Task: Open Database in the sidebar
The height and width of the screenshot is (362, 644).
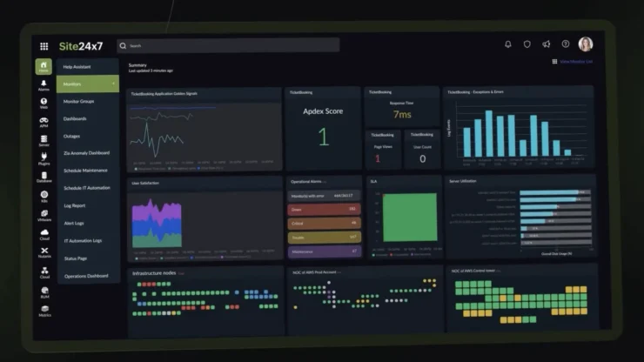Action: click(44, 178)
